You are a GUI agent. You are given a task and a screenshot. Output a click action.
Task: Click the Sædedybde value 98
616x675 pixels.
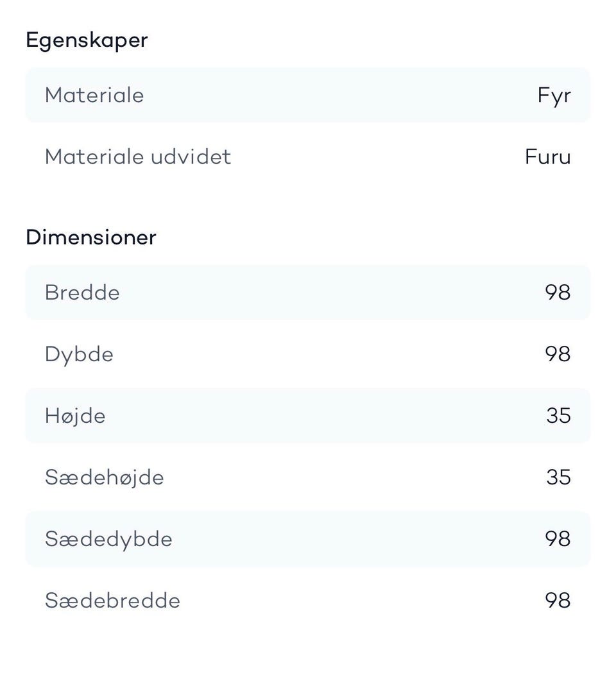[558, 539]
